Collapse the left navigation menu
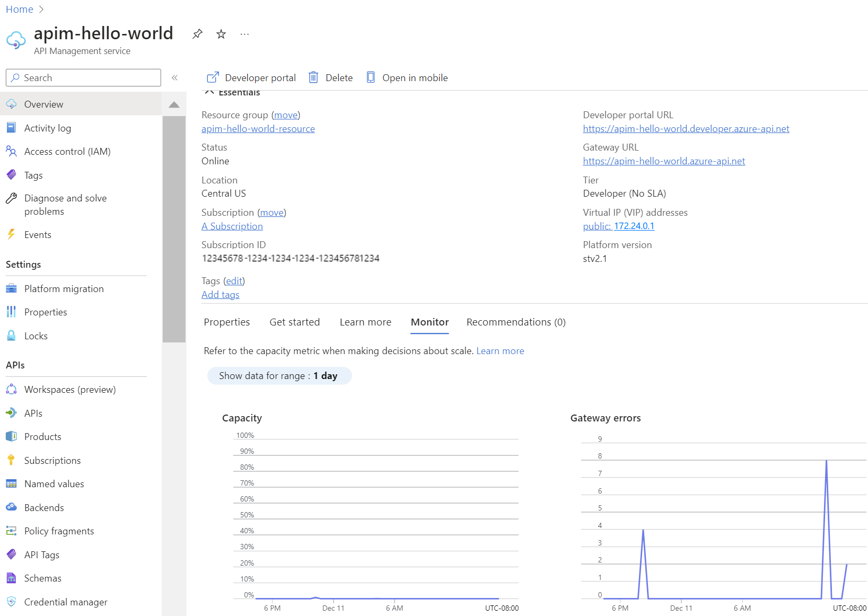Image resolution: width=868 pixels, height=616 pixels. [x=174, y=77]
